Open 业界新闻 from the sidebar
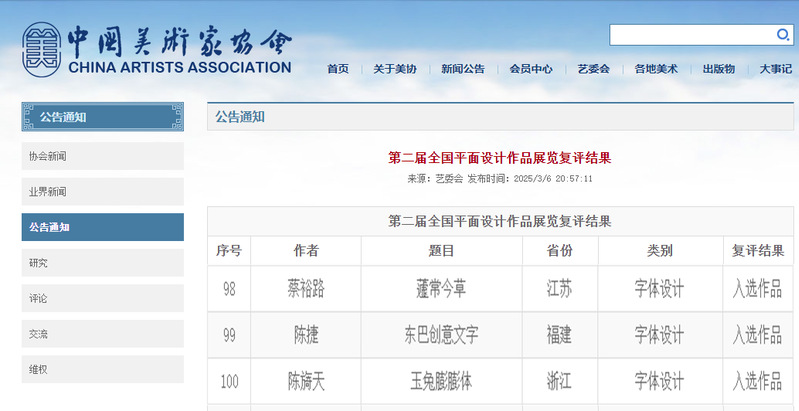The image size is (799, 411). tap(102, 192)
